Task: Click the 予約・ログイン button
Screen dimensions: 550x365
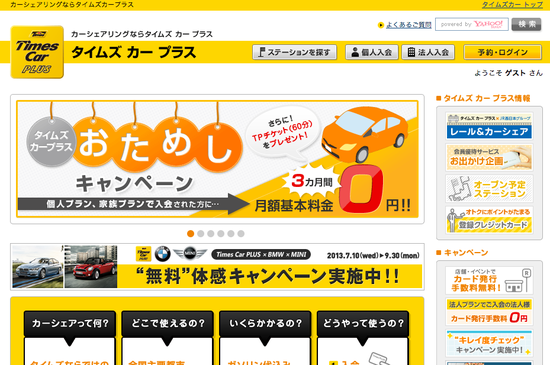Action: coord(502,52)
